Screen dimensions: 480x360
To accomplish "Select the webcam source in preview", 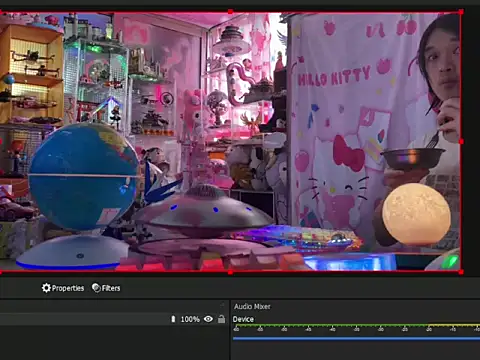I will (230, 142).
